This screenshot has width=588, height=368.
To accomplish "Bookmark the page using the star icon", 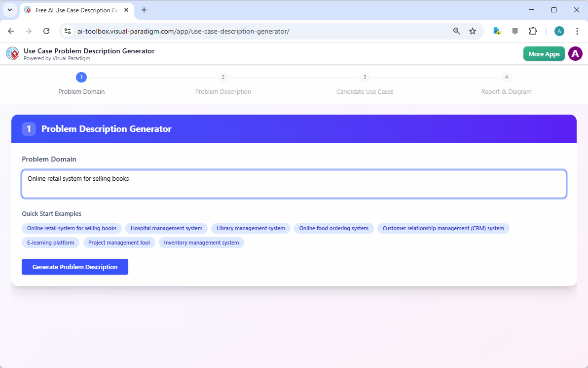I will tap(473, 31).
